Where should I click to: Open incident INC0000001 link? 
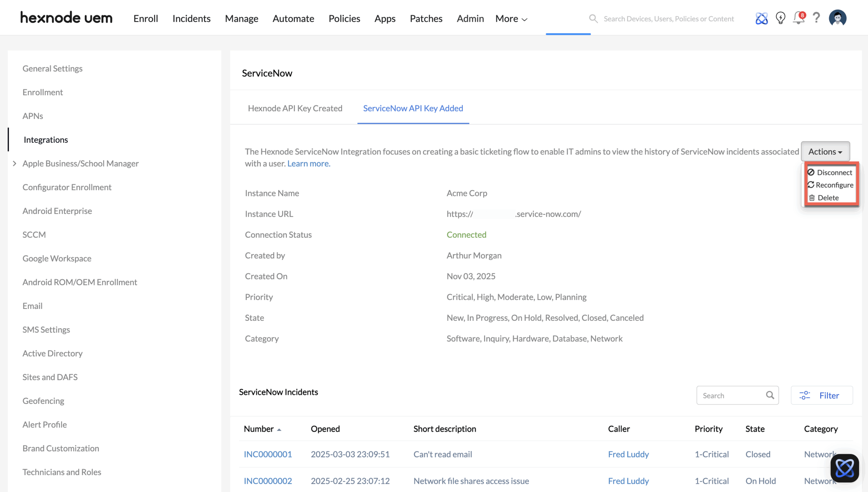point(268,454)
